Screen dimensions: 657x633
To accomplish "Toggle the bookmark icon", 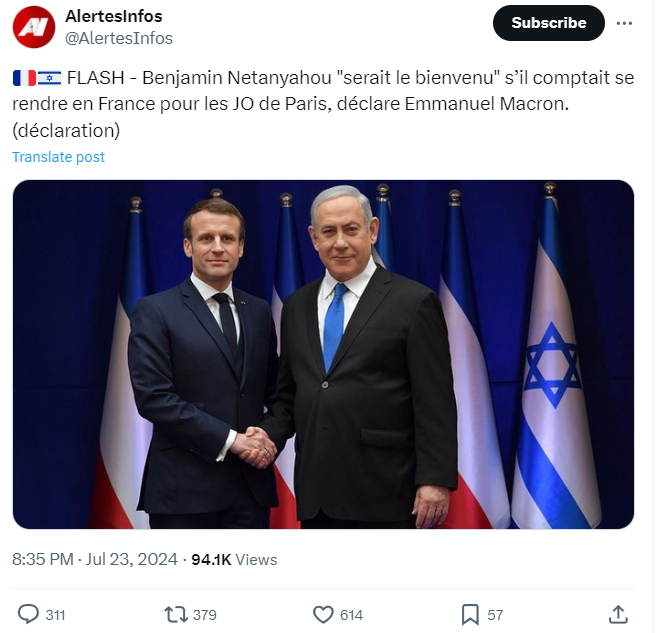I will 470,614.
